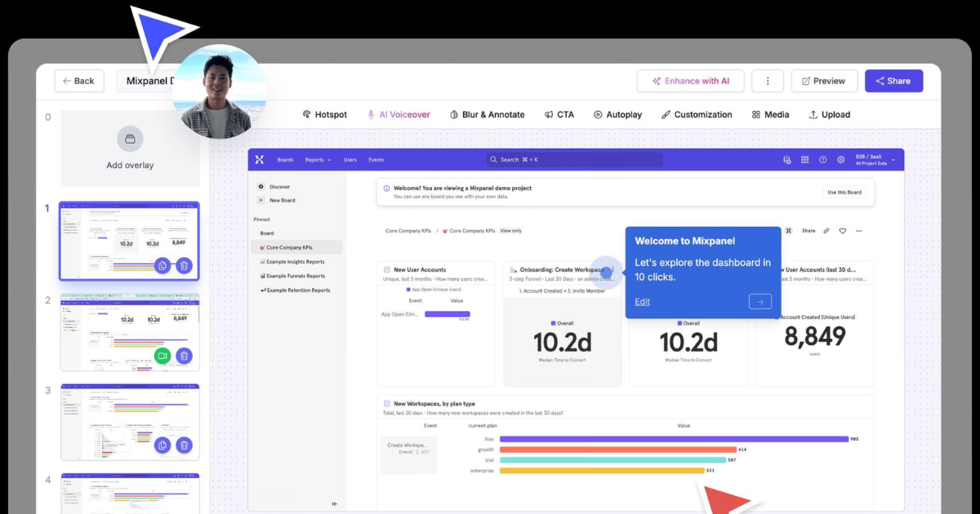Open Boards in Mixpanel nav
This screenshot has height=514, width=980.
click(285, 160)
